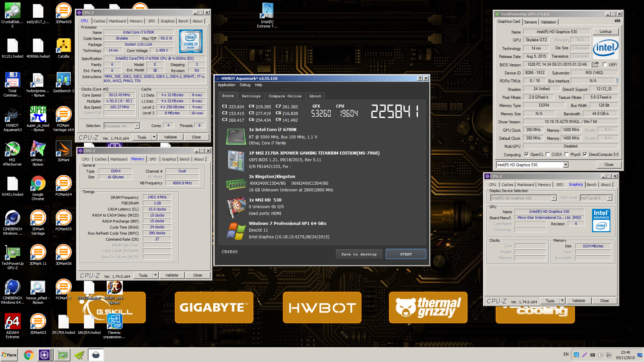Click Save to desktop in Aquamark
This screenshot has width=644, height=362.
359,254
